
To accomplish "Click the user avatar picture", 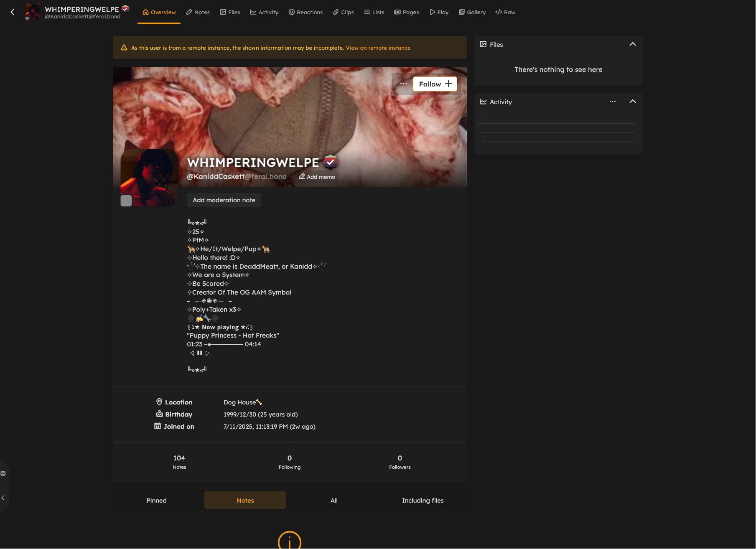I will (149, 178).
